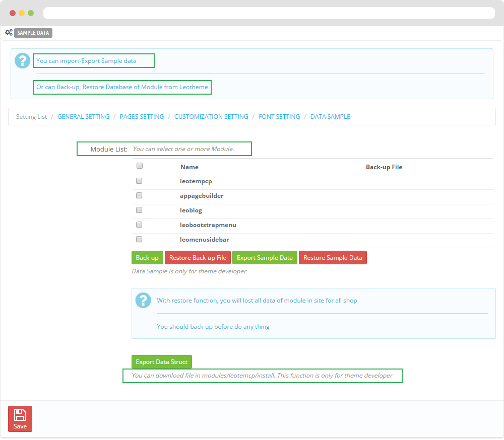Tick the leobootstrapmenu checkbox

coord(140,225)
